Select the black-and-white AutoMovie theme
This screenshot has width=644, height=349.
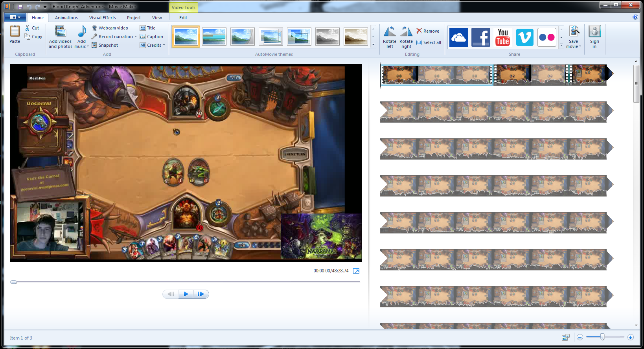tap(327, 37)
